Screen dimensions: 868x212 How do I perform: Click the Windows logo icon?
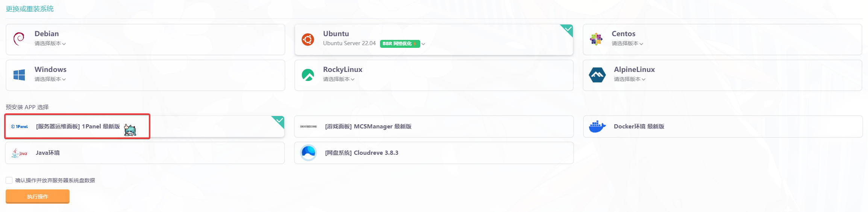point(19,75)
